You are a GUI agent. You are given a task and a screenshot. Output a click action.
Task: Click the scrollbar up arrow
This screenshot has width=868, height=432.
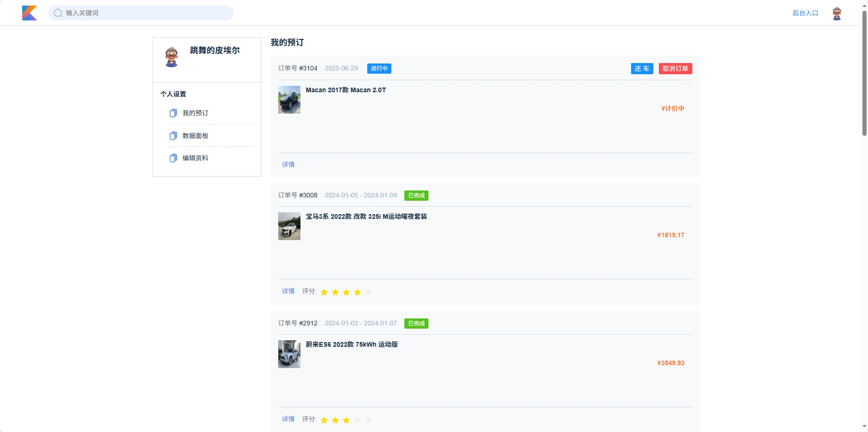(864, 5)
